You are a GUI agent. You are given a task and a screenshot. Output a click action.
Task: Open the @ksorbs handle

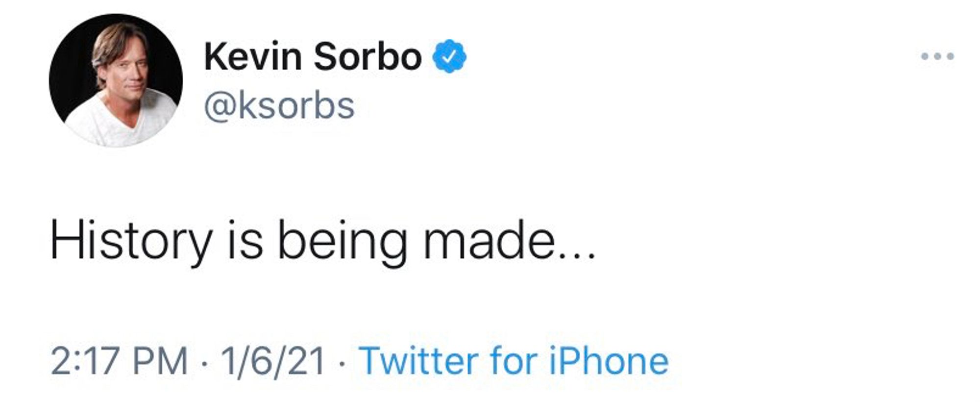point(279,105)
